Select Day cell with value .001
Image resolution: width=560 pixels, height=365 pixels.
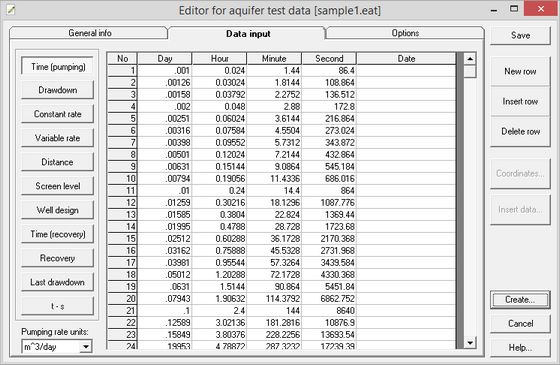[x=165, y=71]
